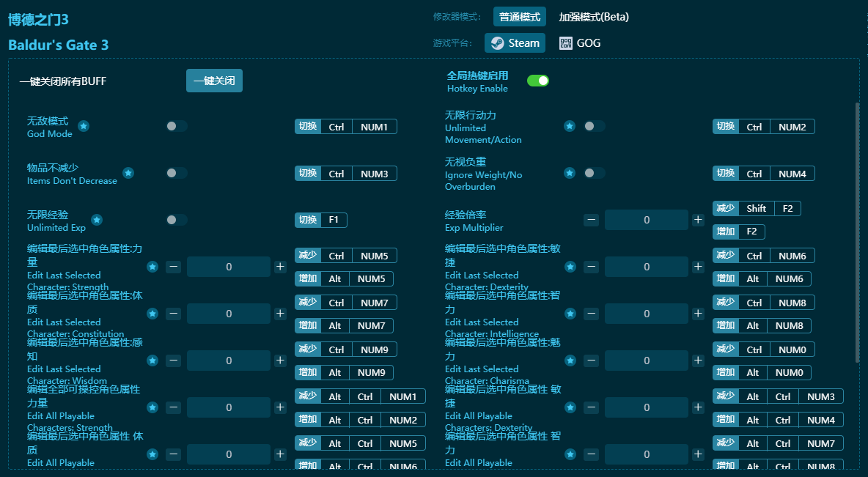The image size is (868, 477).
Task: Toggle Ignore Weight/No Overburden switch
Action: 595,173
